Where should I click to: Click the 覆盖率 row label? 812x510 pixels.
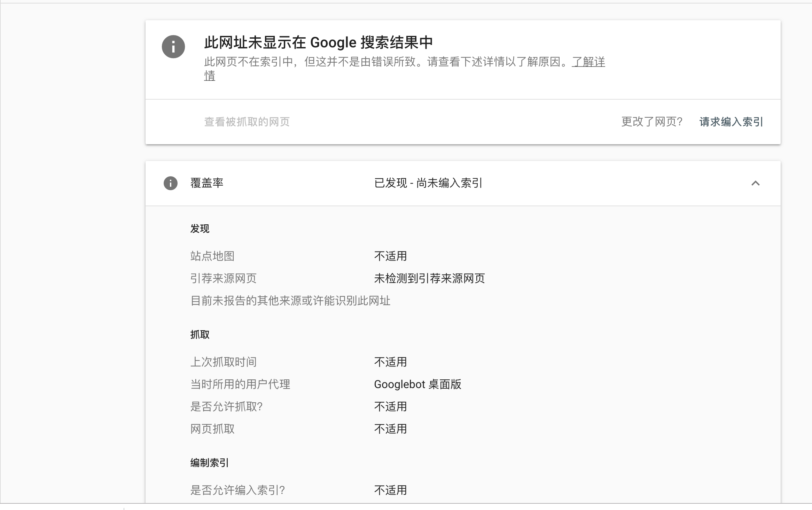tap(206, 183)
